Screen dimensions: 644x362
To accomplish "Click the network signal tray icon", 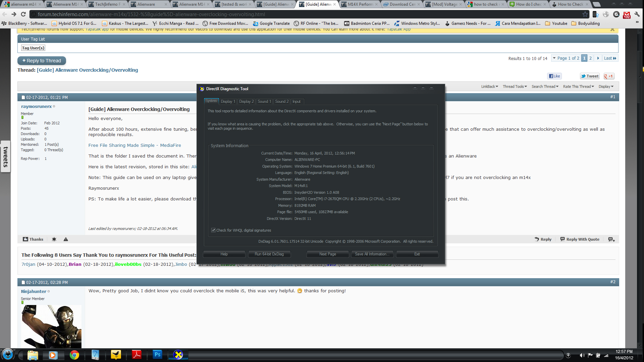I will pyautogui.click(x=606, y=355).
